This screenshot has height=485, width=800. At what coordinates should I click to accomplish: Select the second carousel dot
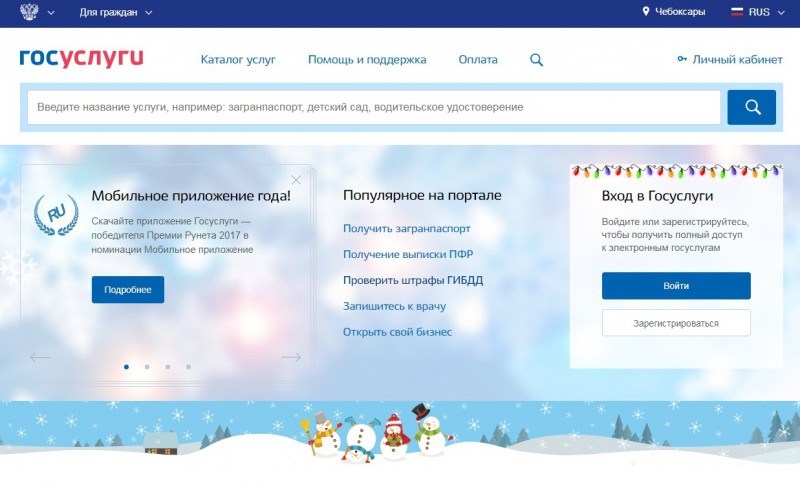tap(147, 367)
